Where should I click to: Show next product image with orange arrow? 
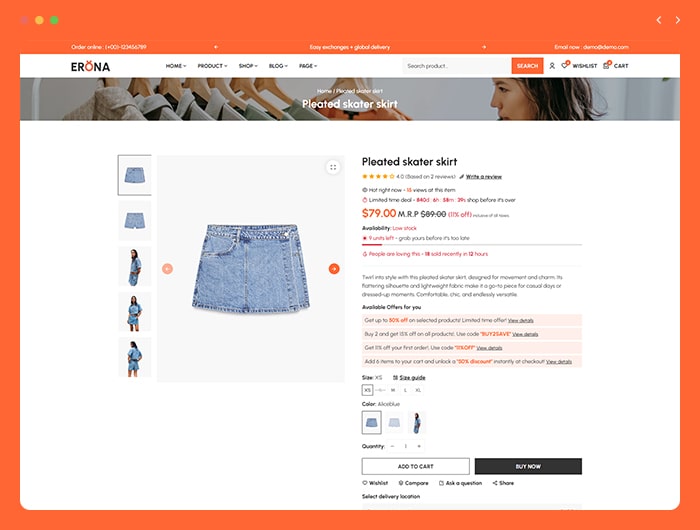(x=334, y=269)
